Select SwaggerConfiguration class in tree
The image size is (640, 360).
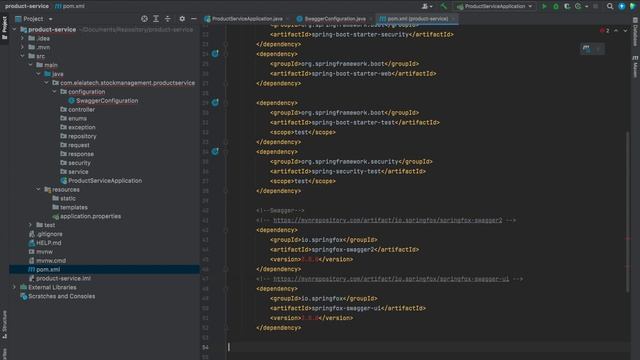[103, 101]
